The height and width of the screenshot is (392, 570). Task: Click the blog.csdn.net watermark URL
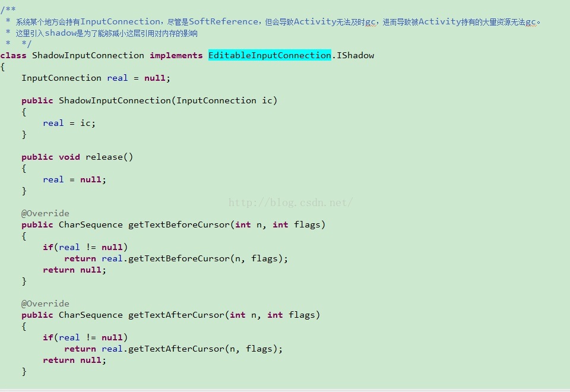[290, 203]
